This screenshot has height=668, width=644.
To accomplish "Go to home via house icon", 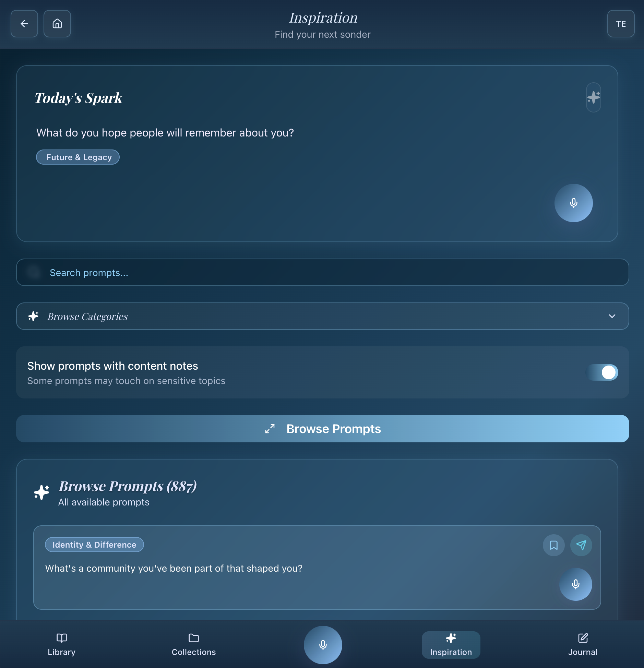I will (57, 24).
